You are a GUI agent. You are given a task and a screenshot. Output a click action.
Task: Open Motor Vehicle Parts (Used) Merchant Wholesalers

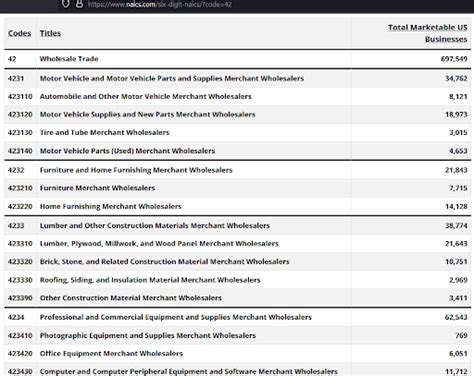pyautogui.click(x=127, y=151)
